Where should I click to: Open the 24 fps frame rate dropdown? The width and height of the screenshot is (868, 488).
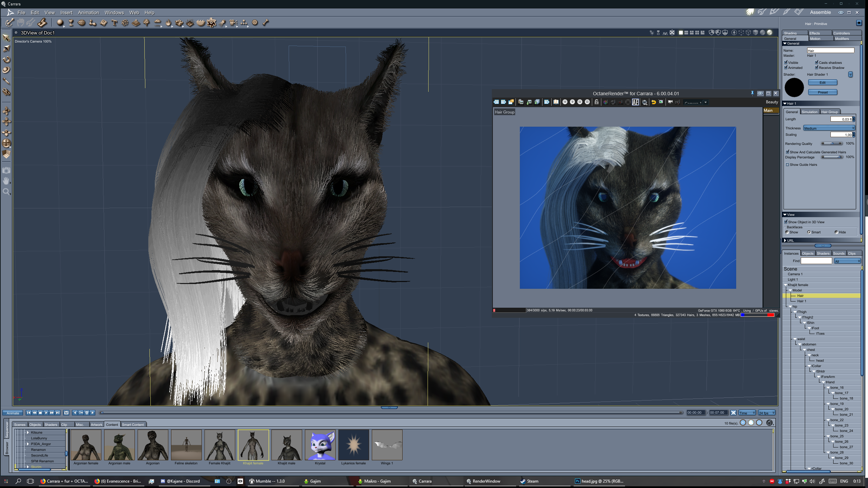(766, 413)
